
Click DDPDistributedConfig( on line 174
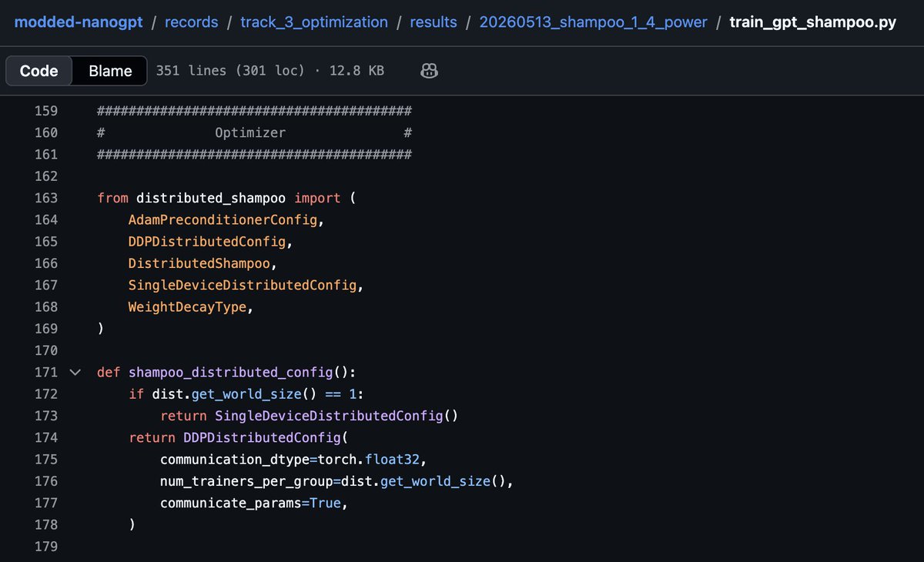pos(266,437)
